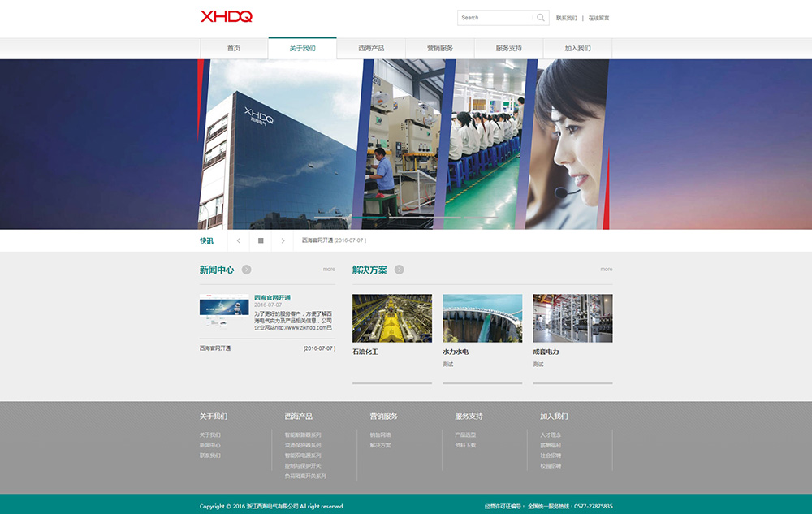Image resolution: width=812 pixels, height=514 pixels.
Task: Advance to next news ticker item
Action: point(283,240)
